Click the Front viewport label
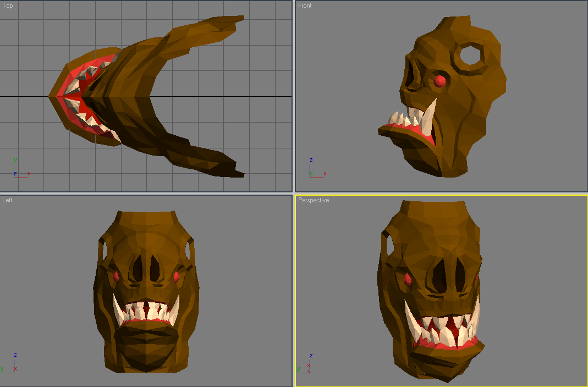The height and width of the screenshot is (387, 588). [x=305, y=5]
